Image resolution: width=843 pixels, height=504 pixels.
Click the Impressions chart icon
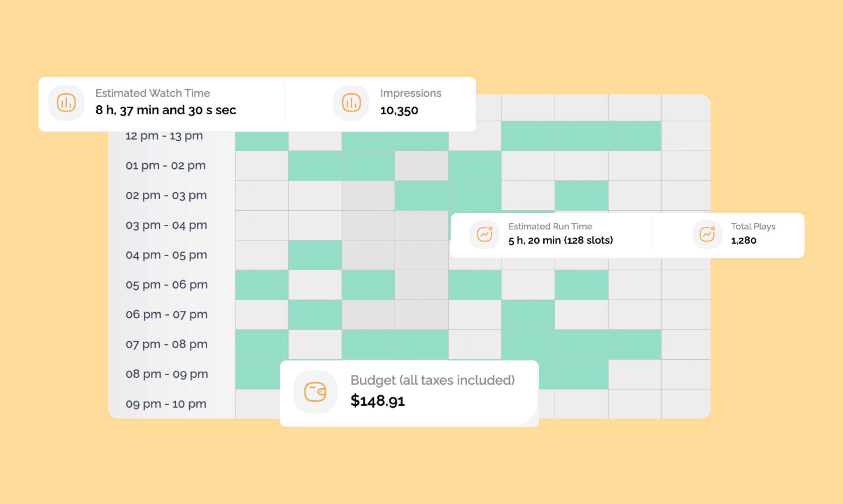[x=351, y=102]
